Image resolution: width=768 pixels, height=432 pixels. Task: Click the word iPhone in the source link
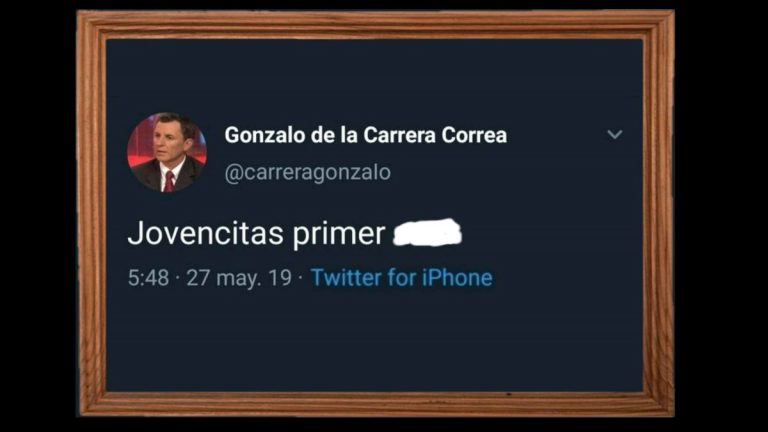point(457,278)
